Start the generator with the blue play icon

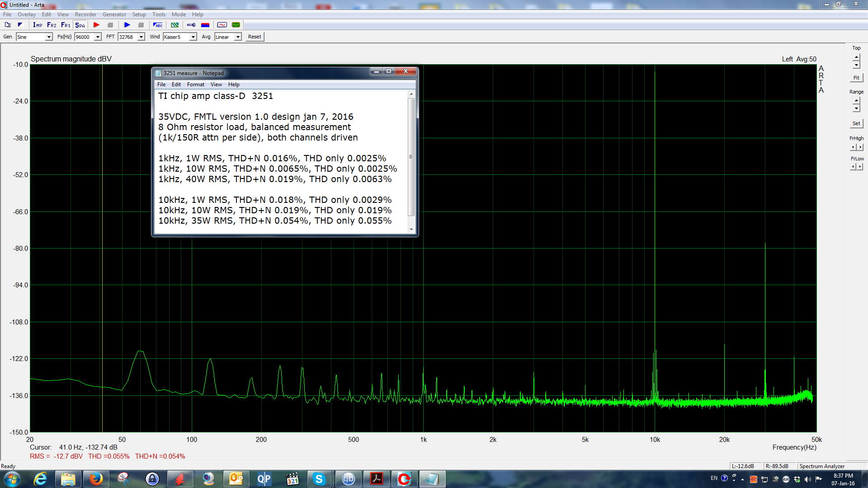127,25
